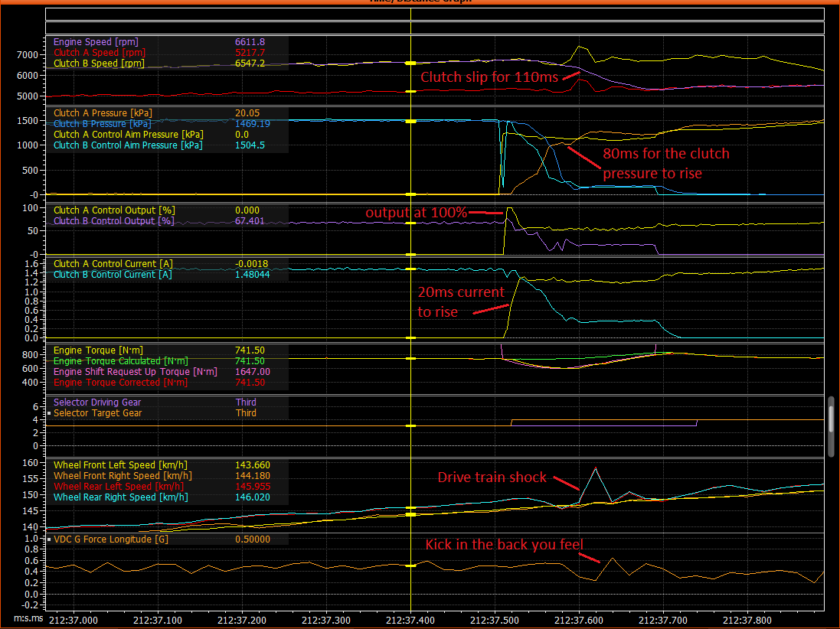Click Clutch A Control Current [A] label
The image size is (840, 629).
(x=113, y=264)
